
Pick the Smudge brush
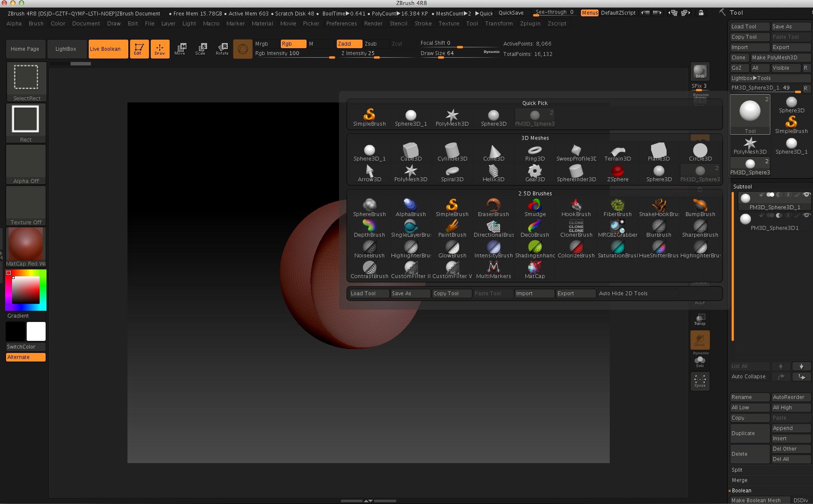tap(535, 208)
